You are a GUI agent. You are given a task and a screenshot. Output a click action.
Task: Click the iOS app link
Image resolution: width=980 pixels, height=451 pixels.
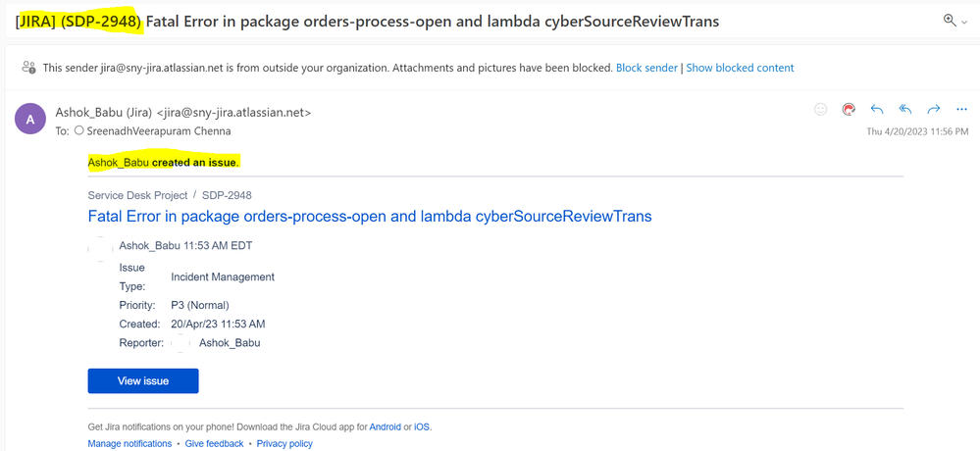[422, 427]
